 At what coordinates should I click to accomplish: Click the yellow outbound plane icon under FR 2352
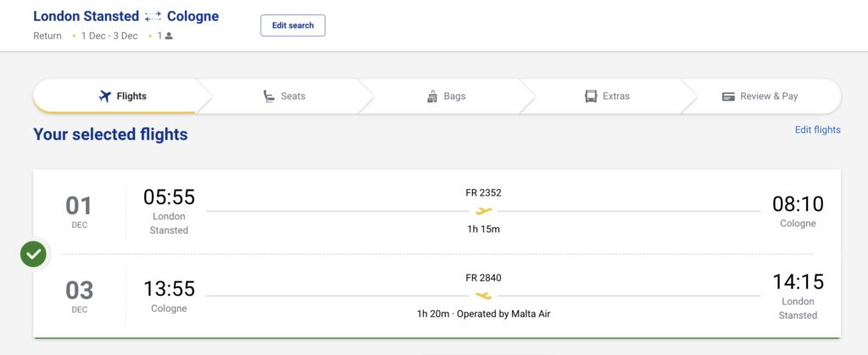point(483,211)
